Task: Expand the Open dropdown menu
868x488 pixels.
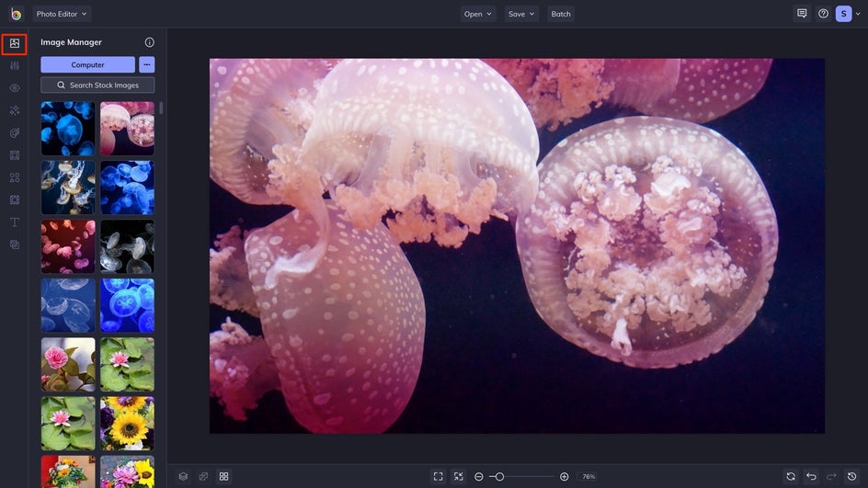Action: (478, 14)
